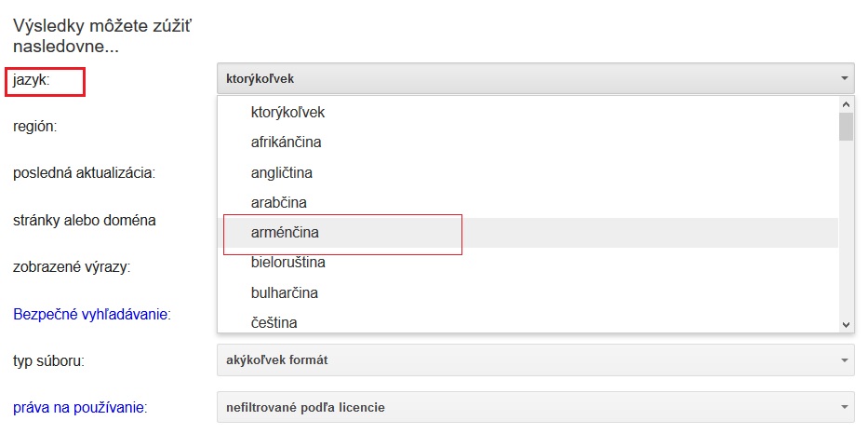This screenshot has height=434, width=868.
Task: Choose bieloruština in the language list
Action: (287, 263)
